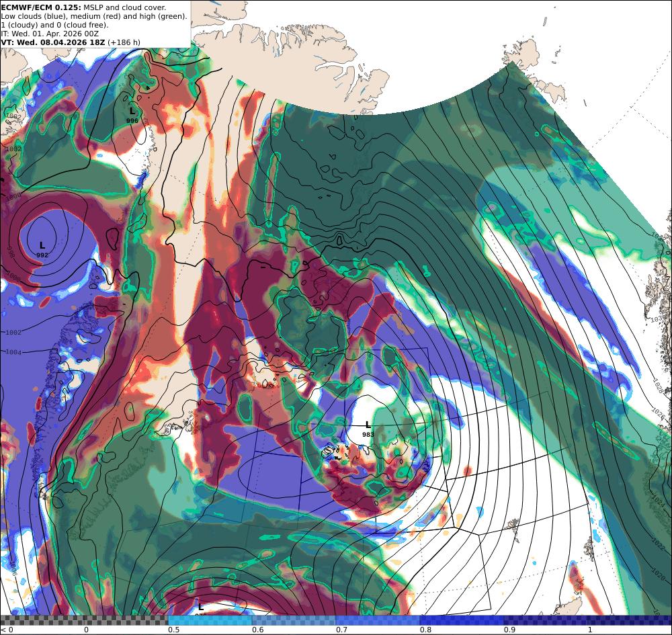The image size is (672, 635).
Task: Click the '0.8' colorbar tick label
Action: click(x=425, y=630)
